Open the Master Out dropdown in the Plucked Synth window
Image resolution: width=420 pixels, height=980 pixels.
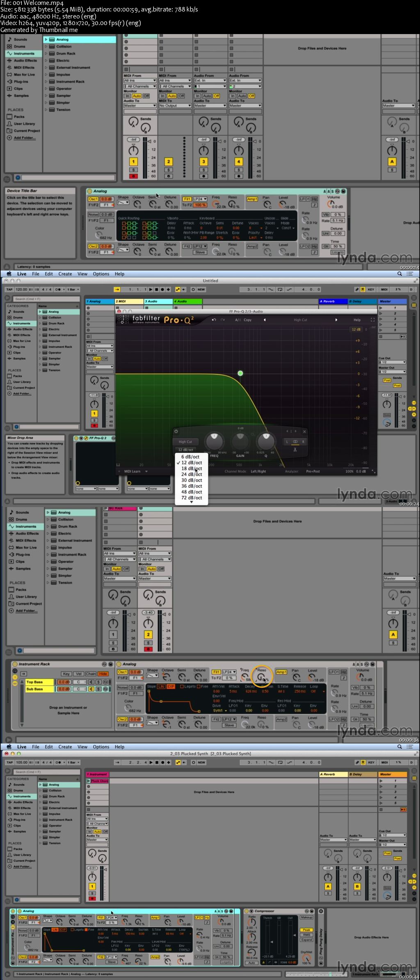[392, 845]
